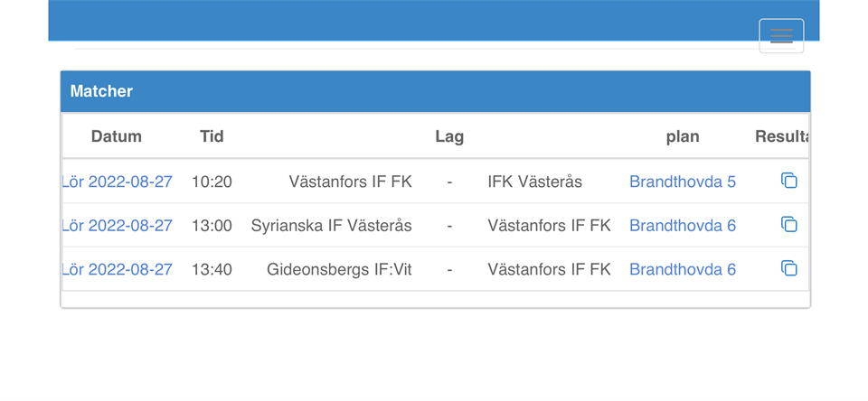
Task: Click result copy icon for 13:40 match
Action: pos(788,268)
